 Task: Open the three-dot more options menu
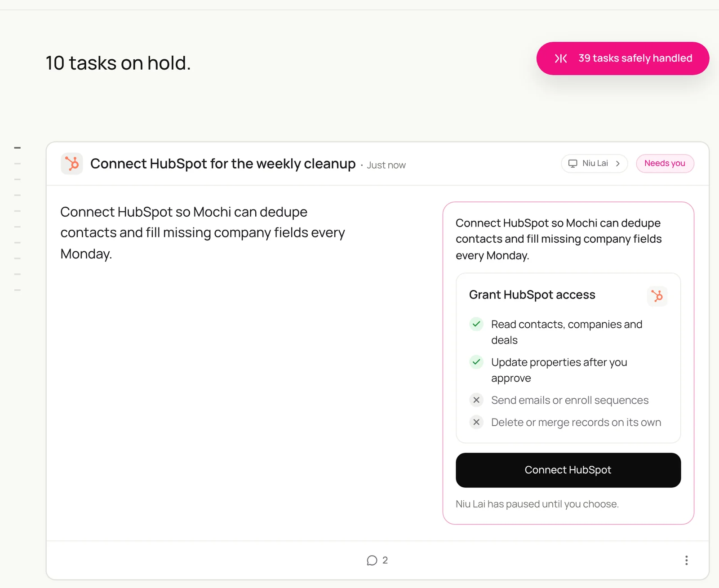[686, 560]
